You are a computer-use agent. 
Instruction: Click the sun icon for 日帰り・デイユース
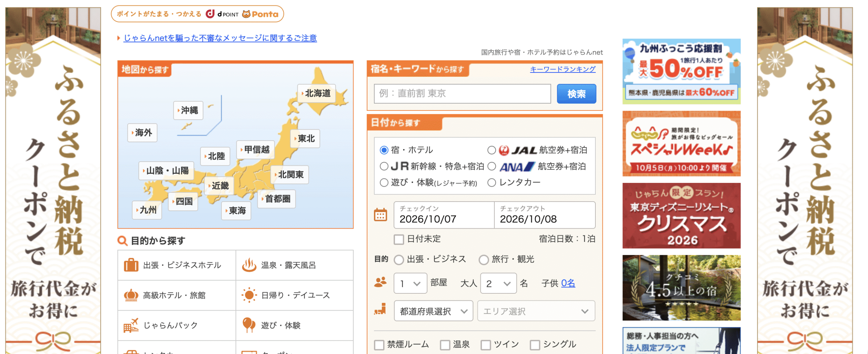[249, 295]
